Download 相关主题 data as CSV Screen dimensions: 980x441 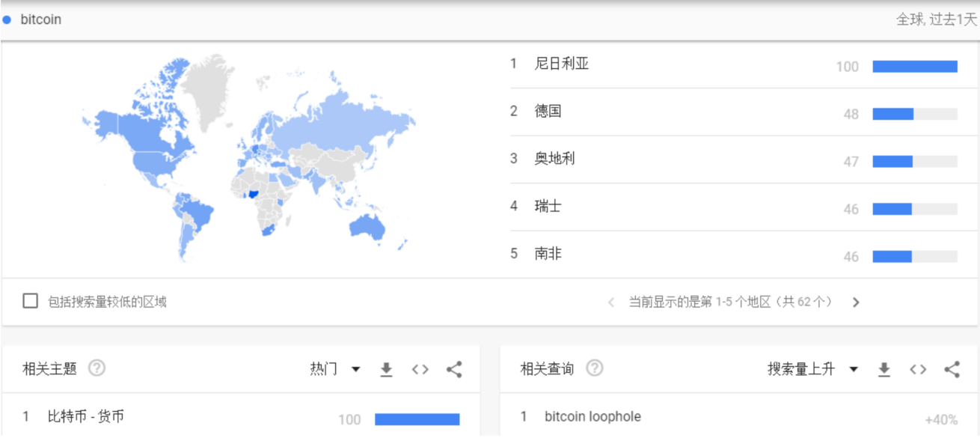click(x=386, y=369)
